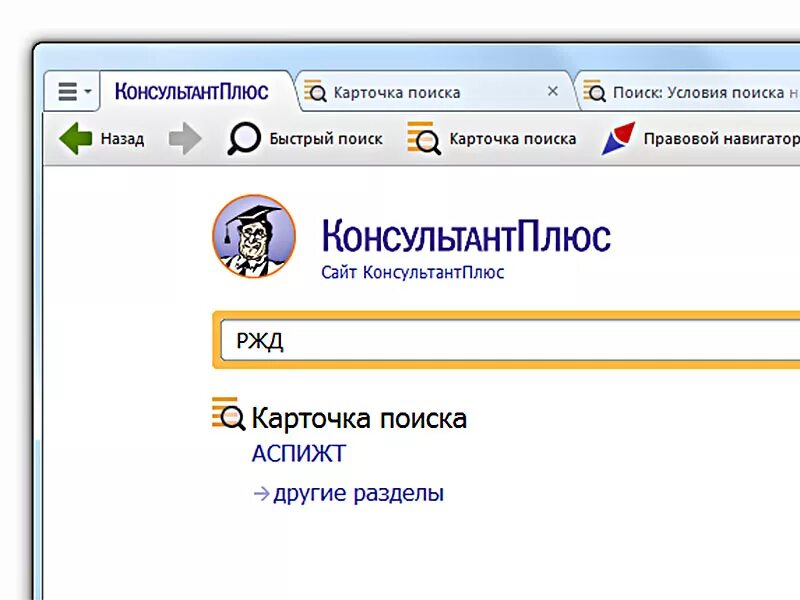The height and width of the screenshot is (600, 800).
Task: Click the Назад label in toolbar
Action: pos(122,139)
